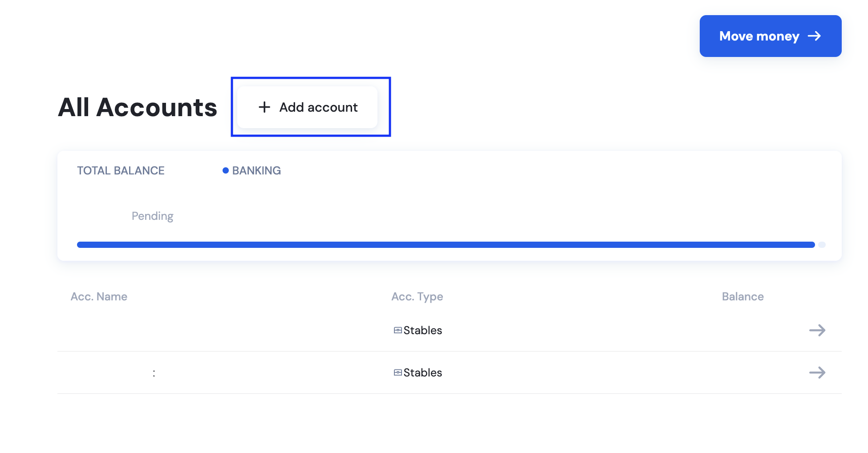This screenshot has height=453, width=868.
Task: Click the TOTAL BALANCE label
Action: click(121, 170)
